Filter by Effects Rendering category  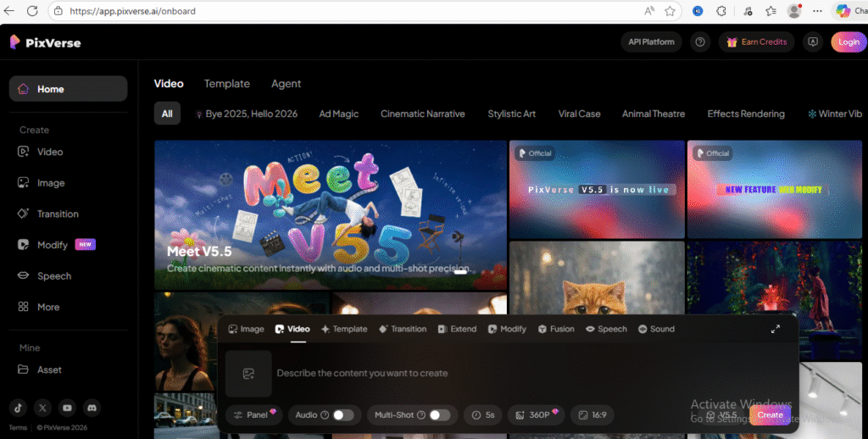746,114
